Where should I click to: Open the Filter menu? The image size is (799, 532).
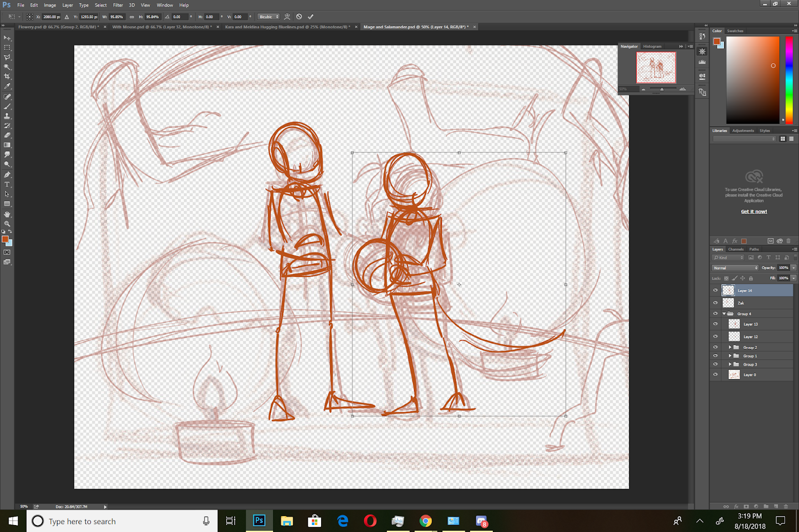(x=118, y=5)
